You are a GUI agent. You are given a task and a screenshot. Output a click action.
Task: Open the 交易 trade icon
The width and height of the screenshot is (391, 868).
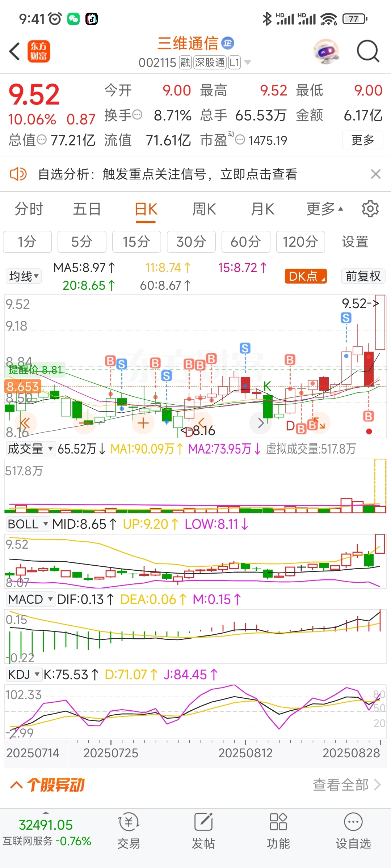[x=129, y=831]
